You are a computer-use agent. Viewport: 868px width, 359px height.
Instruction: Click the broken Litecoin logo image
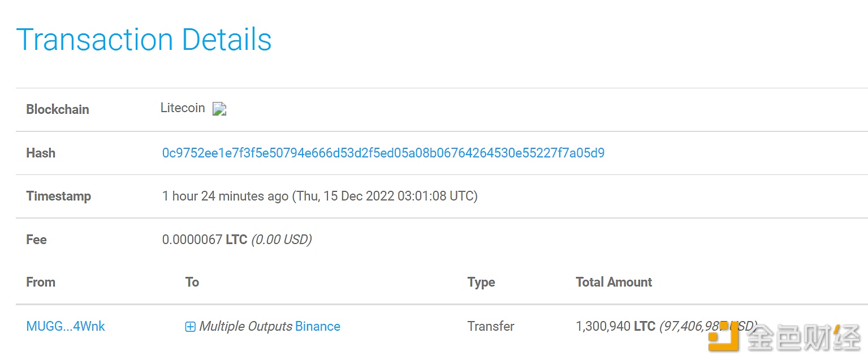click(x=219, y=109)
